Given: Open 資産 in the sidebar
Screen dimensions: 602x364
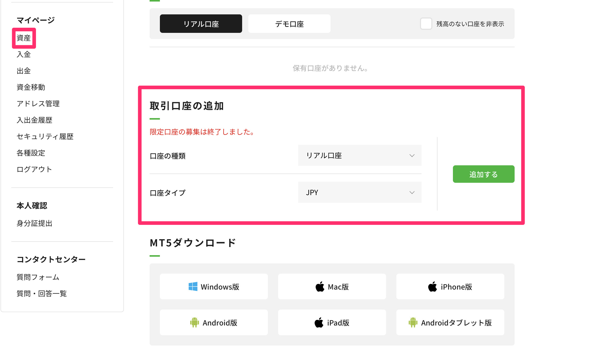Looking at the screenshot, I should 24,38.
